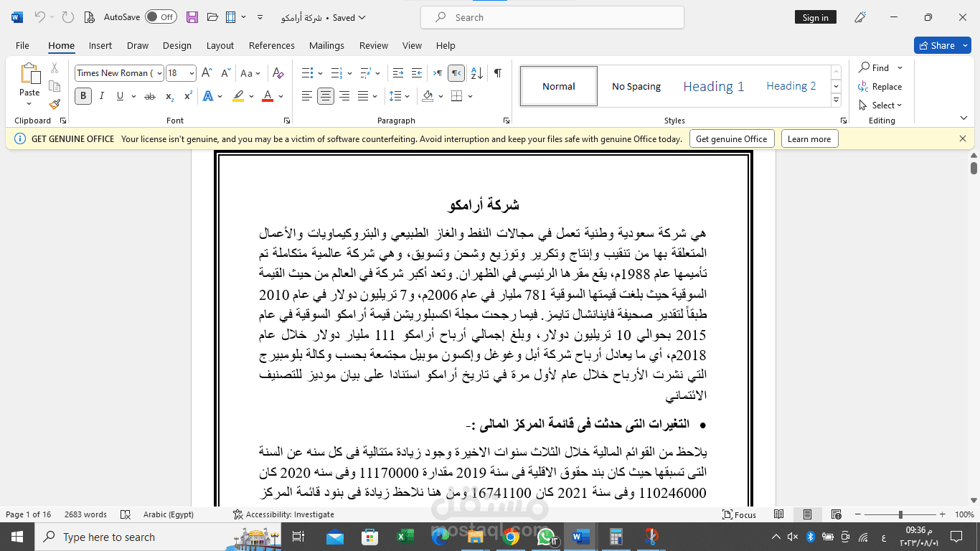Collapse the ribbon with the chevron
The image size is (980, 551).
(963, 118)
